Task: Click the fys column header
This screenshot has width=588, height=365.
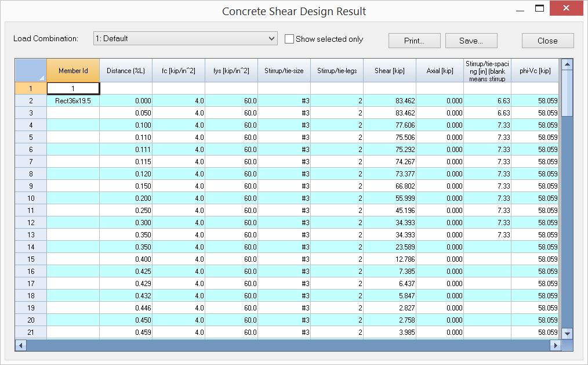Action: [231, 70]
